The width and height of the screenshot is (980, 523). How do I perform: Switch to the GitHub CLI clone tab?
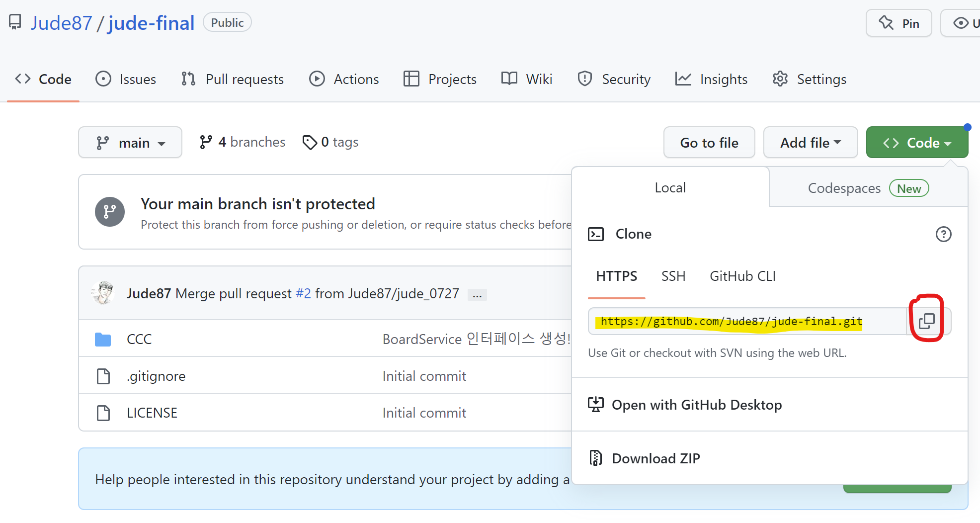pos(742,276)
